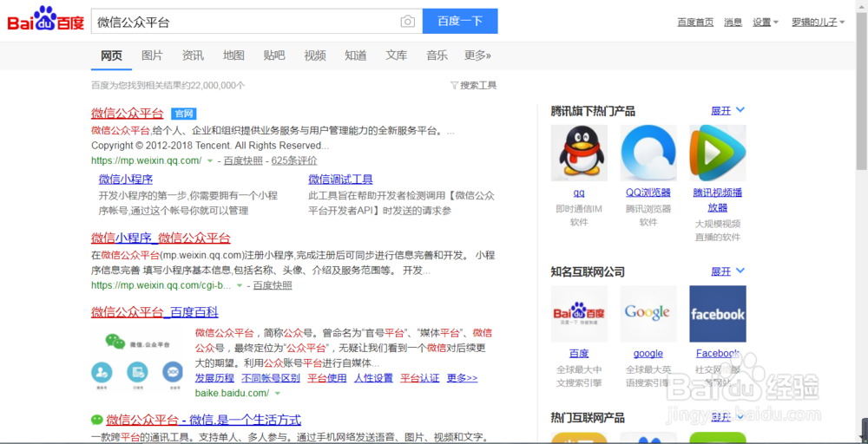Select the 网页 tab
Screen dimensions: 868x444
click(111, 55)
